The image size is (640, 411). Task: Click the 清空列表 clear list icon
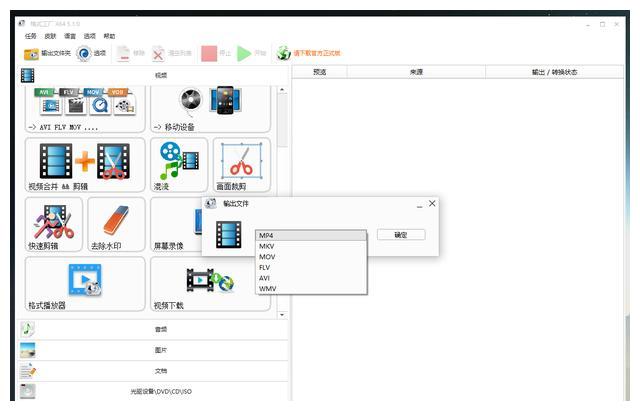pos(171,53)
